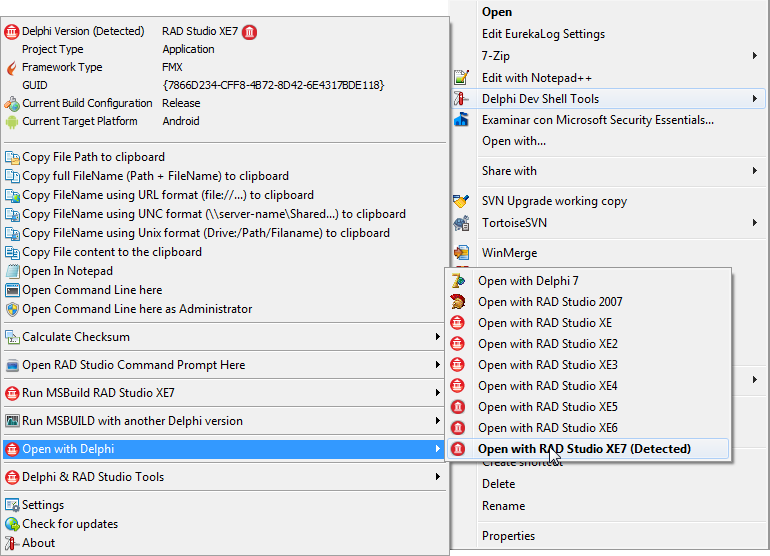Click the Edit with Notepad++ icon

click(x=461, y=78)
